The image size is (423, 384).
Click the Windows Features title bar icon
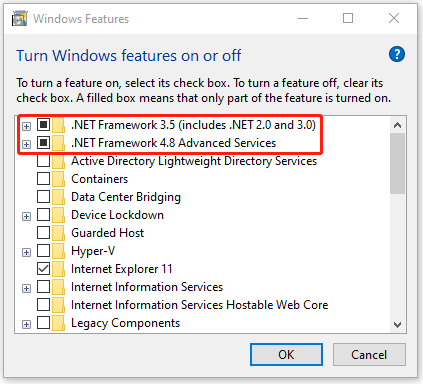pos(20,18)
